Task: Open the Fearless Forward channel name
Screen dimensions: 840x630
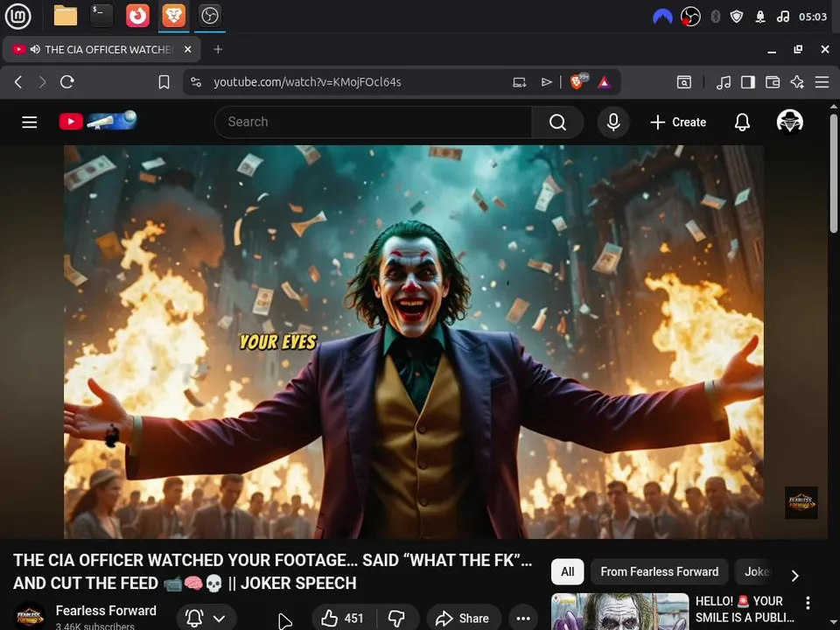Action: pos(106,611)
